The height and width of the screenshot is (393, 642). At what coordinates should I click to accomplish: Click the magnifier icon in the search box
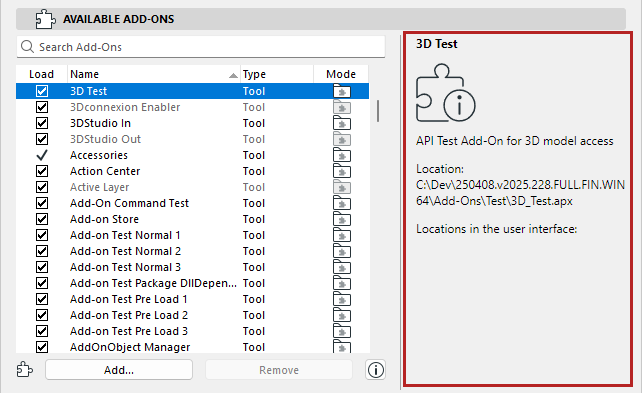(x=27, y=47)
